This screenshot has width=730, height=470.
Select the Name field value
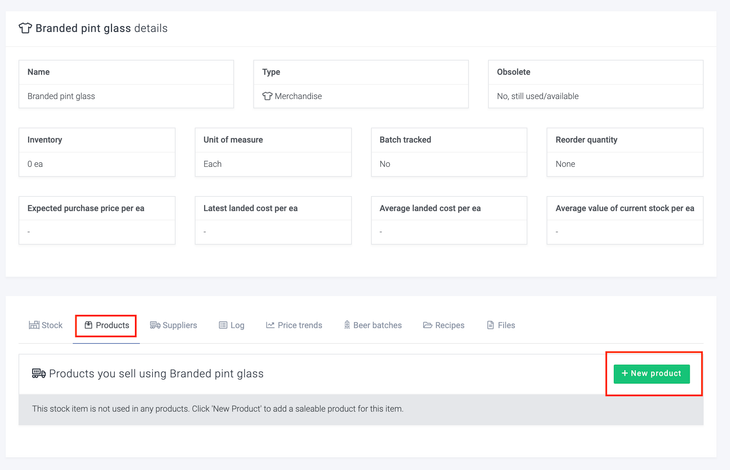[61, 97]
